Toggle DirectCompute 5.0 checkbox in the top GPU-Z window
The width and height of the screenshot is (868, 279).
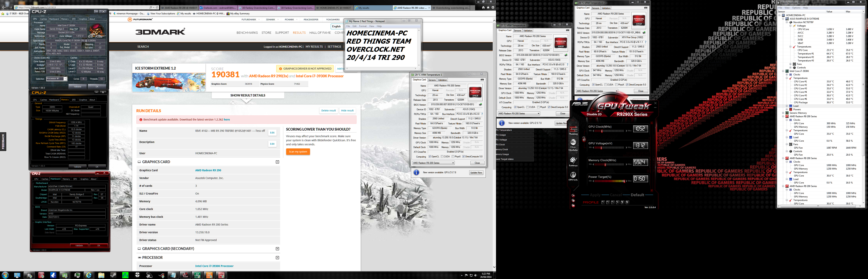pyautogui.click(x=627, y=85)
